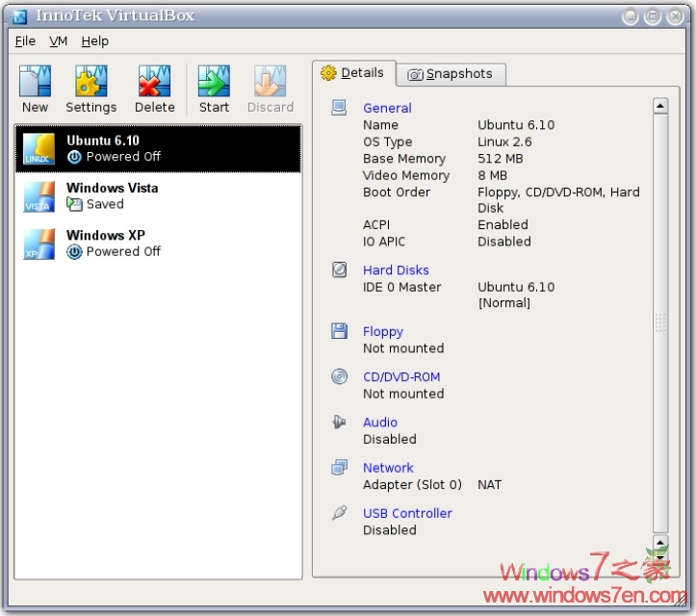
Task: Start the VM with the green arrow icon
Action: [214, 82]
